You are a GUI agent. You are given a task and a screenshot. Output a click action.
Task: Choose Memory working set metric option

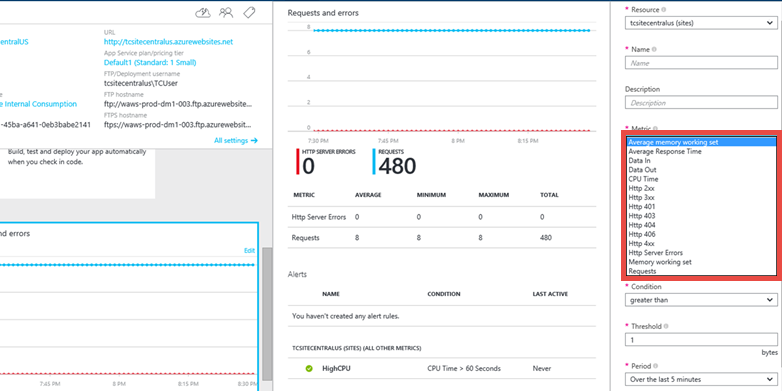coord(701,262)
